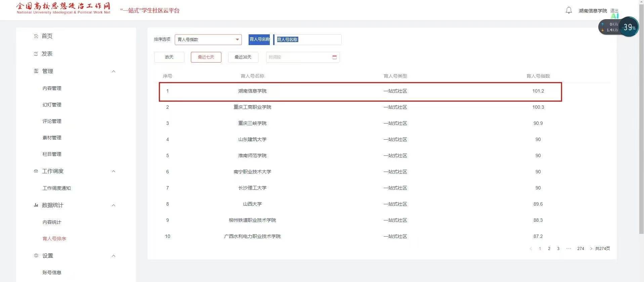644x282 pixels.
Task: Click 南宁职业技术大学 table cell
Action: click(x=252, y=172)
